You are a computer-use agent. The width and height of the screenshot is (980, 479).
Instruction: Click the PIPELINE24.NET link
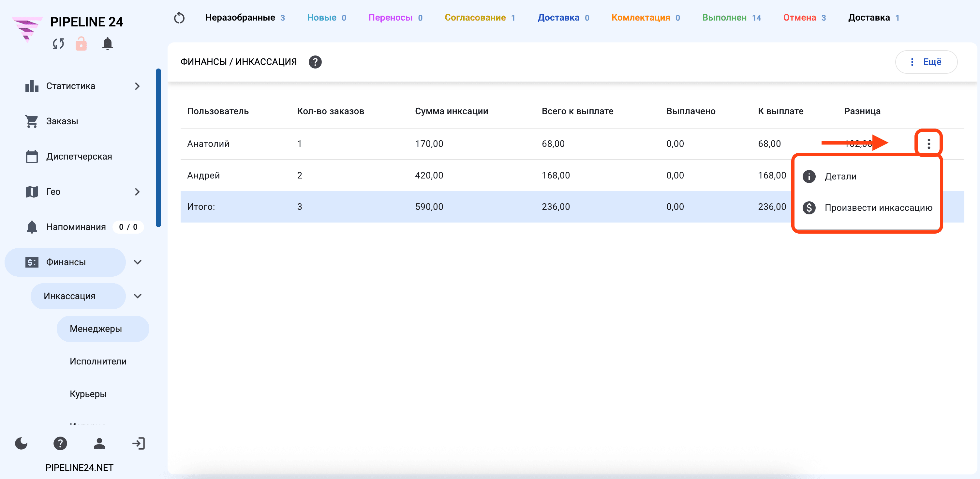pyautogui.click(x=80, y=468)
